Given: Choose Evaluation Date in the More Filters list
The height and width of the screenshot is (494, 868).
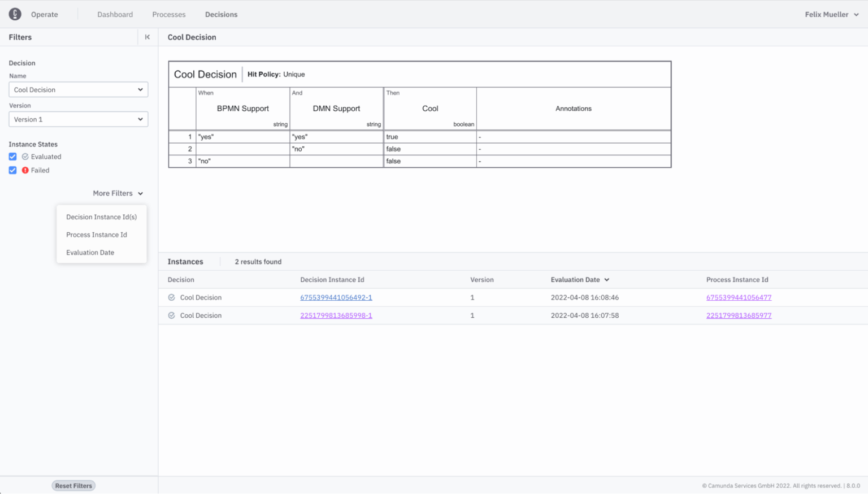Looking at the screenshot, I should coord(90,252).
